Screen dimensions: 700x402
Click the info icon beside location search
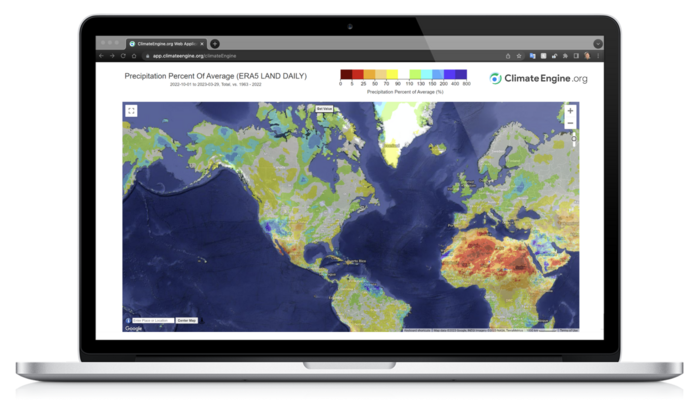[x=128, y=320]
